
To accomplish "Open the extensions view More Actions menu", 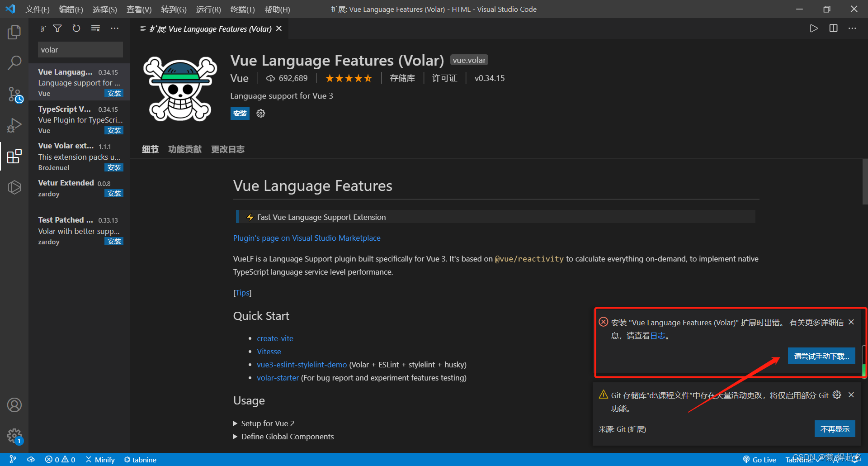I will click(114, 28).
